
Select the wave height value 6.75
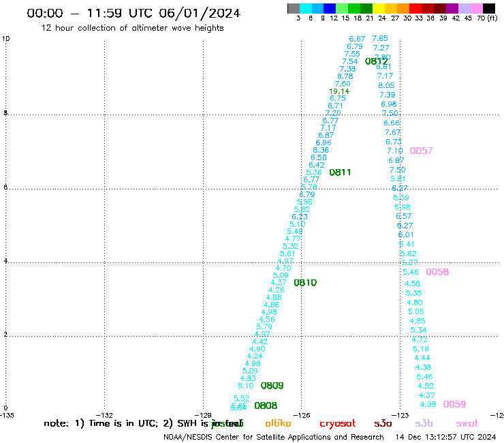[x=338, y=98]
